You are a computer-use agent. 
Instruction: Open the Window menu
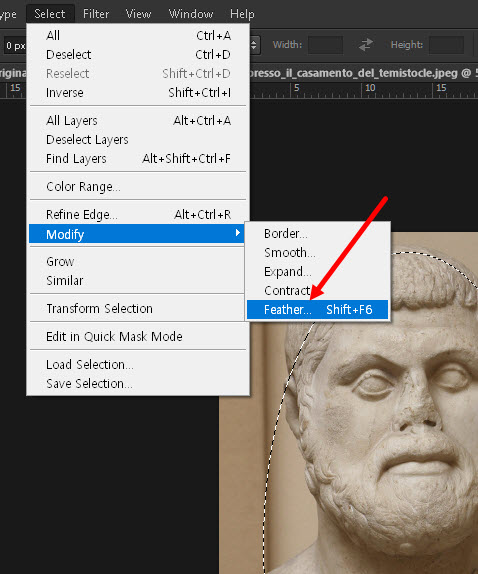pyautogui.click(x=191, y=14)
